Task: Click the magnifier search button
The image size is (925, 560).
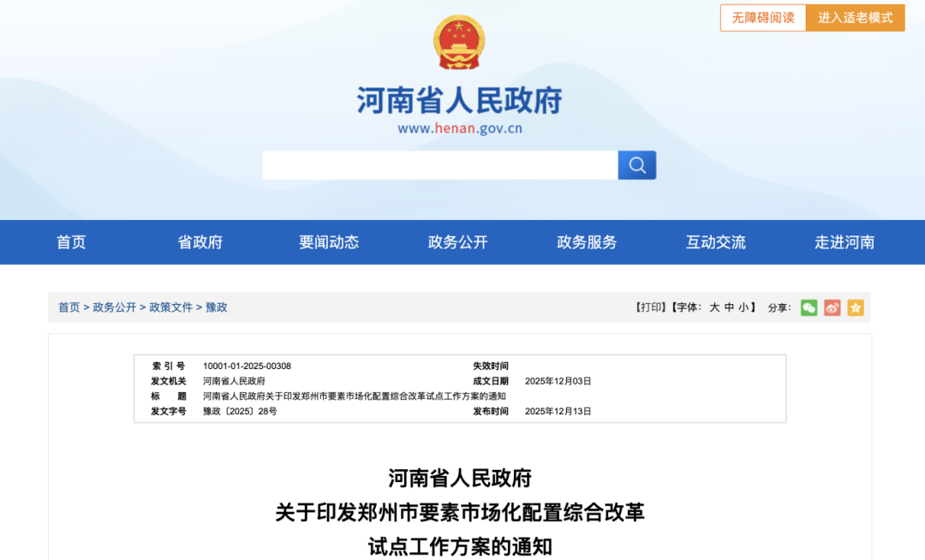Action: pyautogui.click(x=636, y=165)
